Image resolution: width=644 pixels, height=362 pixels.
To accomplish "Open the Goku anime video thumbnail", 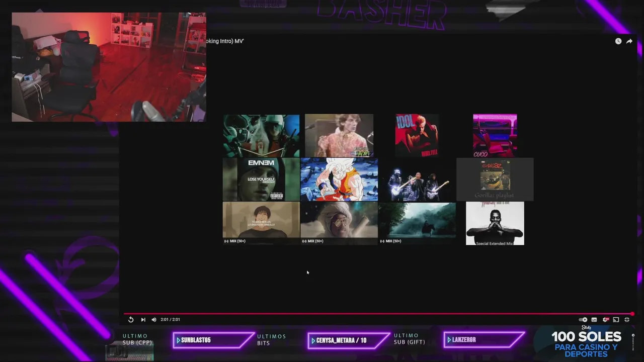I will 339,179.
